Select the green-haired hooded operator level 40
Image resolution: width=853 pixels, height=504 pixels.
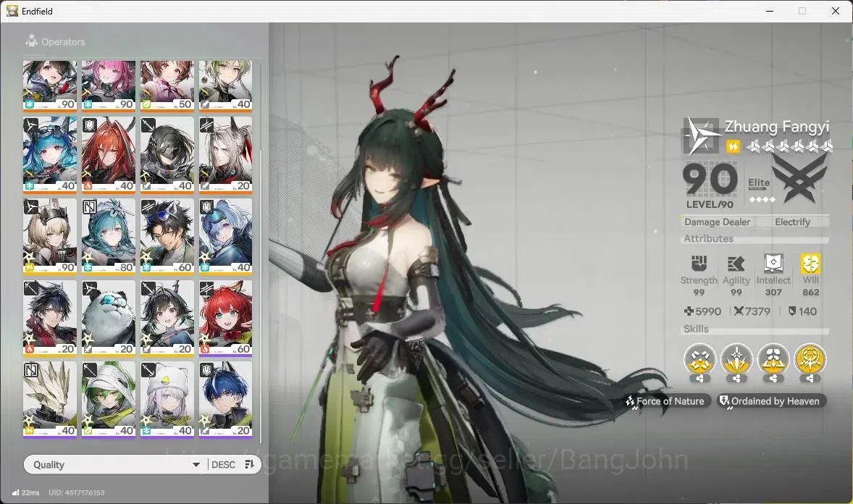pos(109,400)
